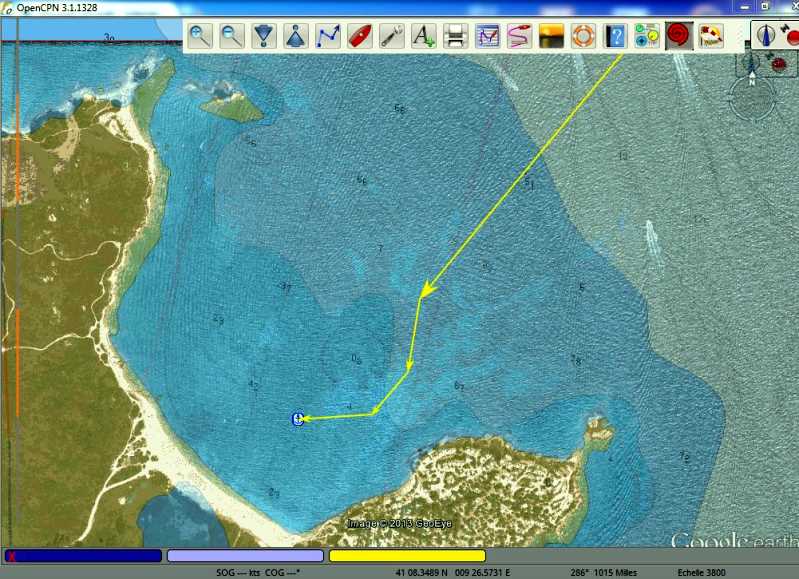The height and width of the screenshot is (579, 799).
Task: Open route and mark manager
Action: coord(487,37)
